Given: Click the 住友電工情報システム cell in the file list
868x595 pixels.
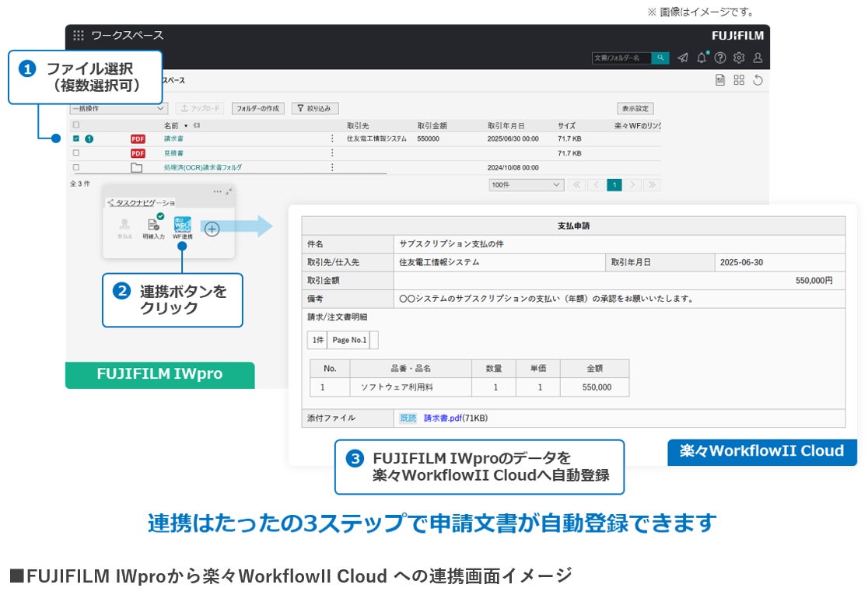Looking at the screenshot, I should click(x=376, y=139).
